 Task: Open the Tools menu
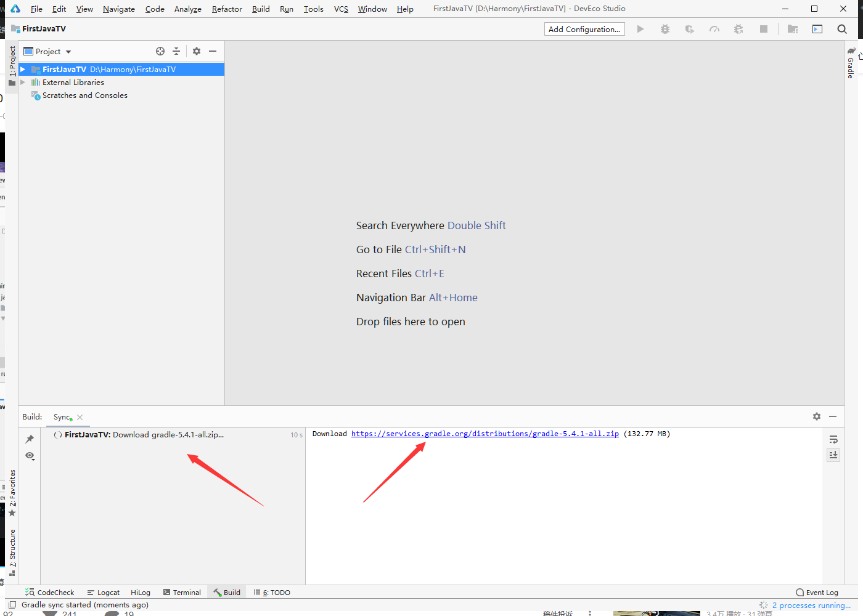313,9
